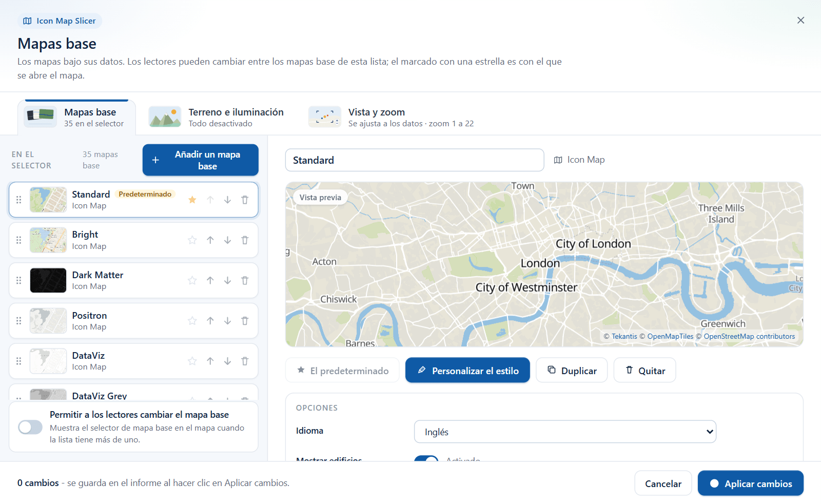
Task: Mark Bright as the default with its star
Action: click(x=192, y=240)
